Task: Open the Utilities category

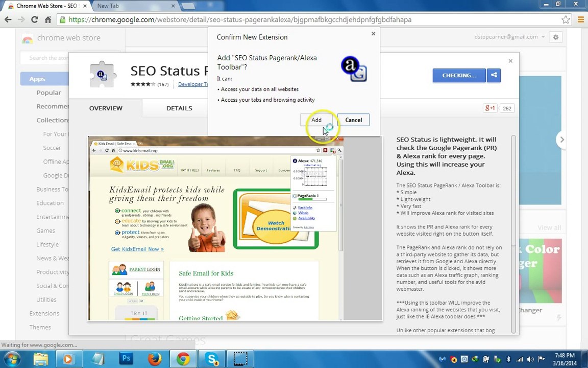Action: click(46, 300)
